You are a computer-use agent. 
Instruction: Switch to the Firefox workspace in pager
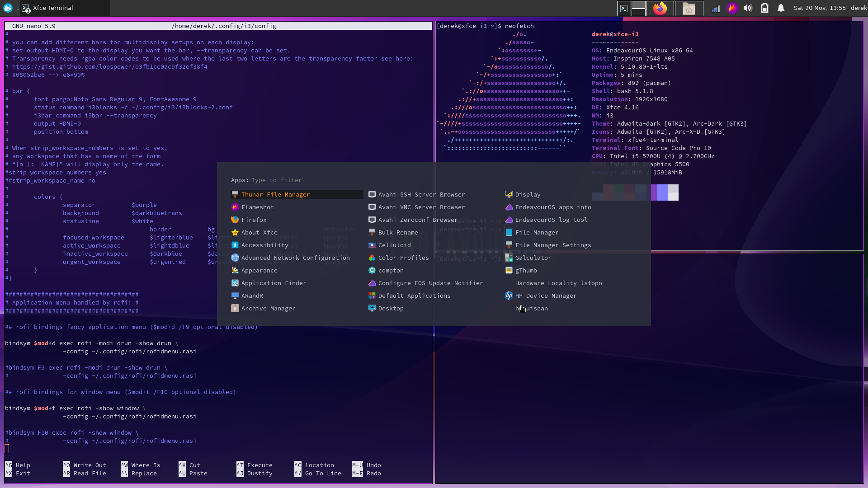[x=660, y=8]
